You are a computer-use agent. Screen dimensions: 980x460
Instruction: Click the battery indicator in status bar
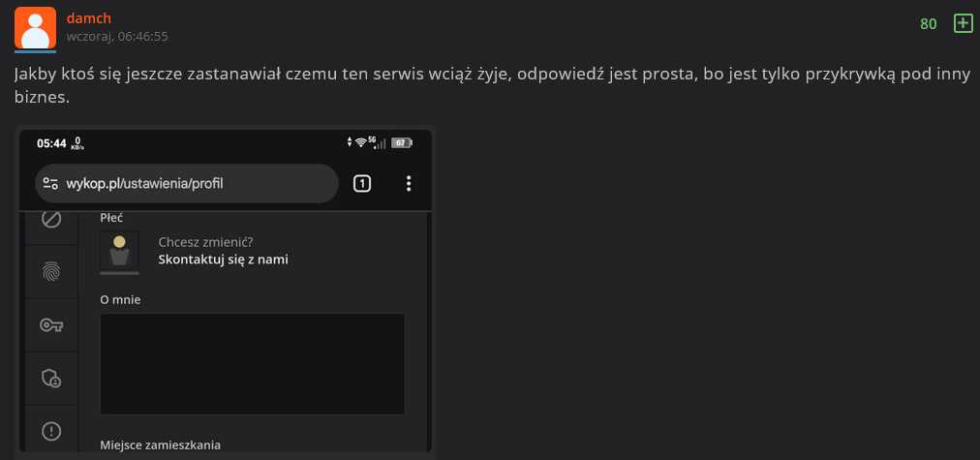pos(401,143)
